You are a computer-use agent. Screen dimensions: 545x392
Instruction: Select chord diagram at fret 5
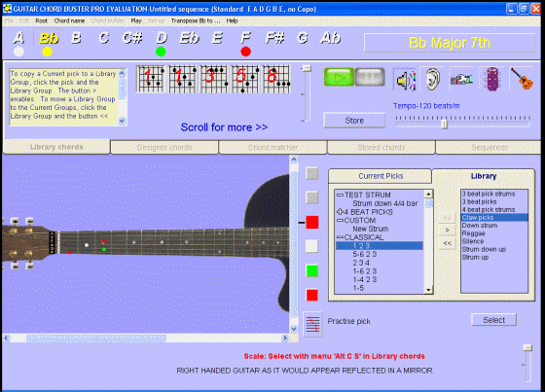(245, 79)
